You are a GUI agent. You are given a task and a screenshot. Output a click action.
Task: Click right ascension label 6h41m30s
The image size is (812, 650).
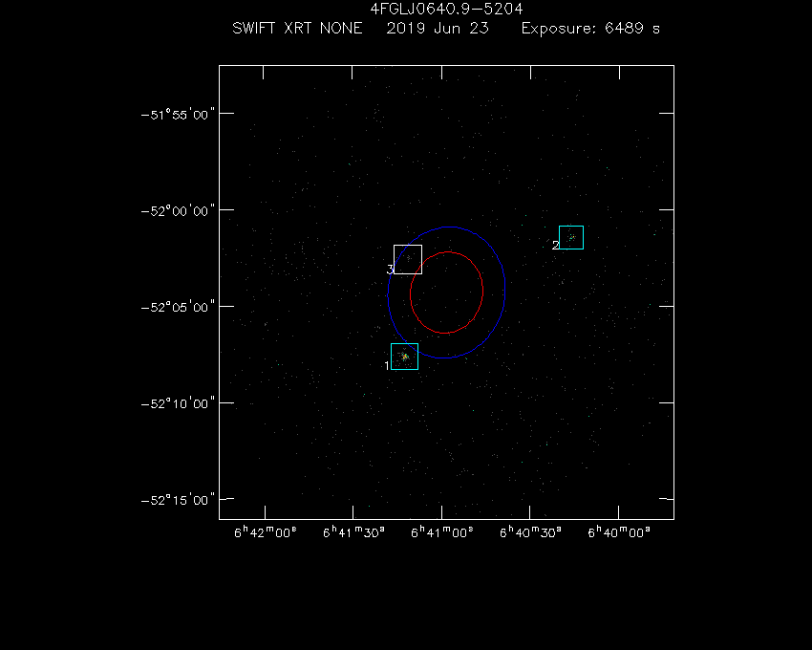click(353, 532)
